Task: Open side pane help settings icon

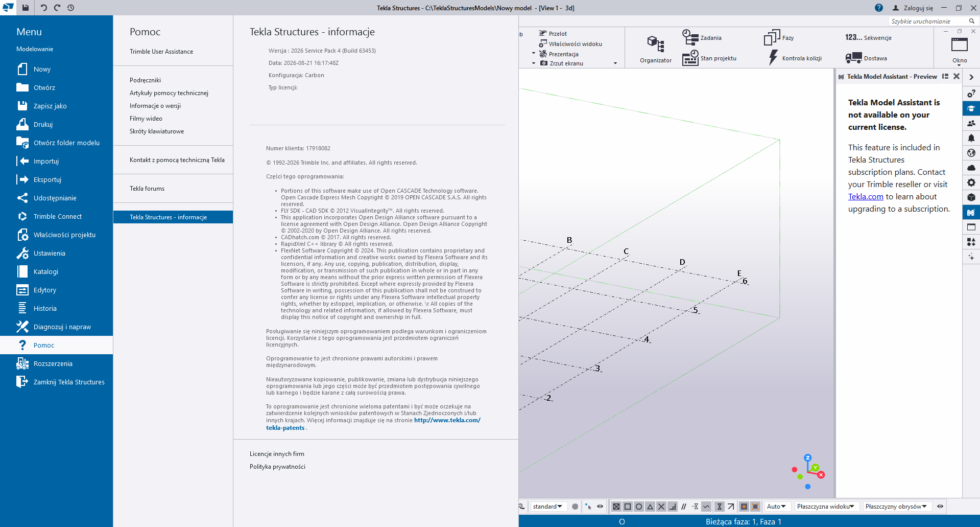Action: click(x=971, y=94)
